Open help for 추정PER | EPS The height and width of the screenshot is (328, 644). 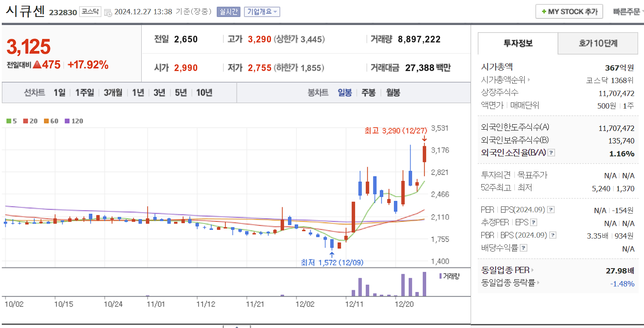pos(533,223)
